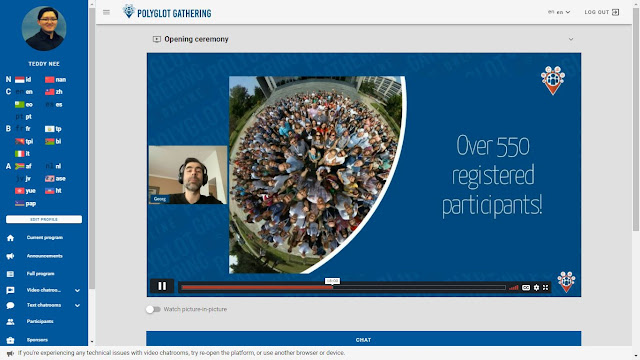Open the en language dropdown
Viewport: 640px width, 360px height.
pyautogui.click(x=559, y=12)
